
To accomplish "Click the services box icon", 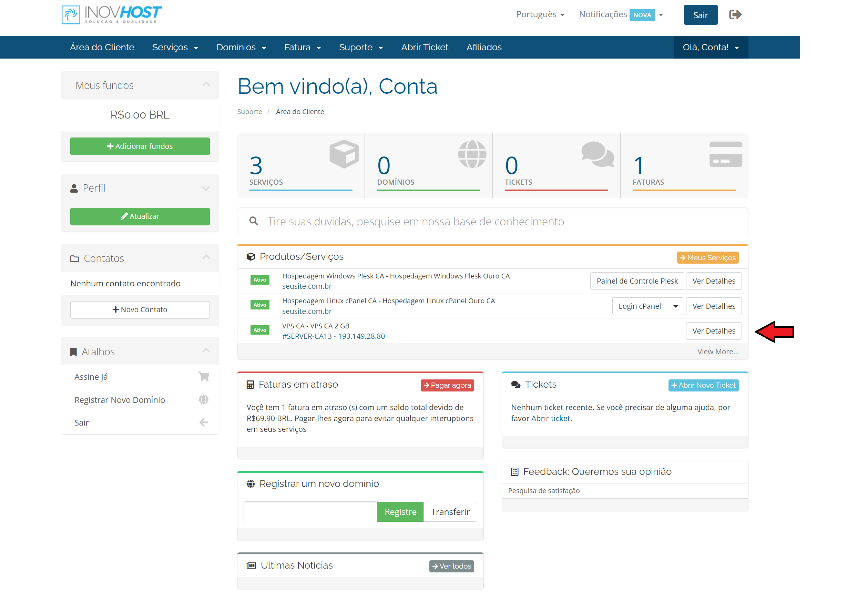I will click(344, 154).
